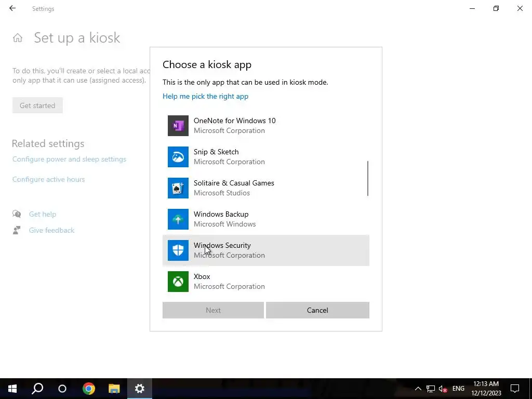This screenshot has width=532, height=399.
Task: Choose the Snip & Sketch app icon
Action: click(178, 157)
